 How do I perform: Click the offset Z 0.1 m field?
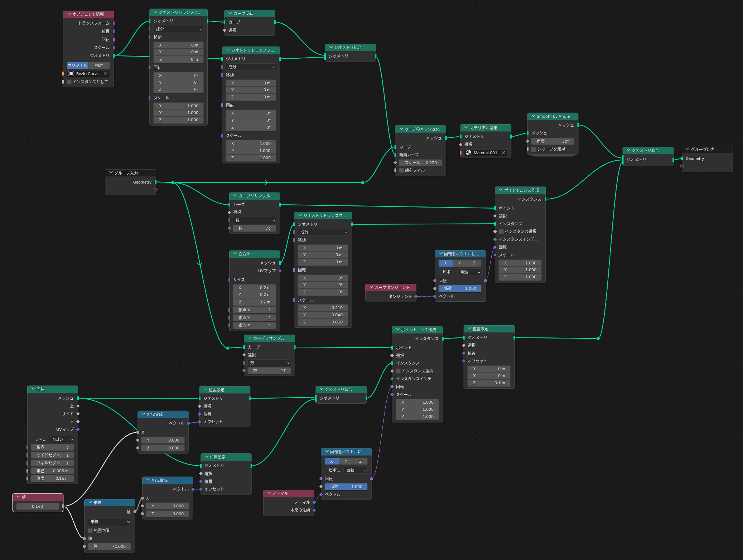(489, 383)
